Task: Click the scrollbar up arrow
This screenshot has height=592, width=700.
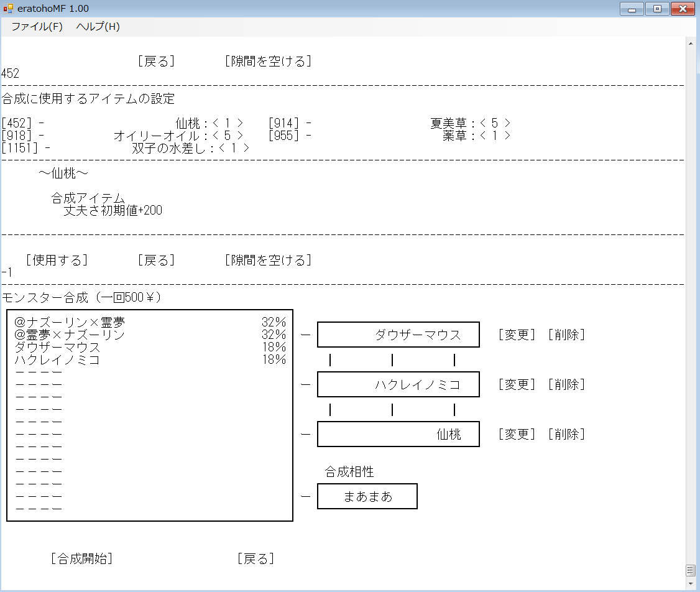Action: (691, 44)
